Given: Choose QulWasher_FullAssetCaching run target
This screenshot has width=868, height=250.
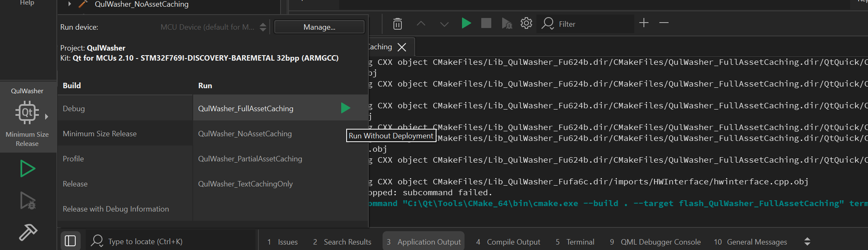Looking at the screenshot, I should tap(280, 108).
